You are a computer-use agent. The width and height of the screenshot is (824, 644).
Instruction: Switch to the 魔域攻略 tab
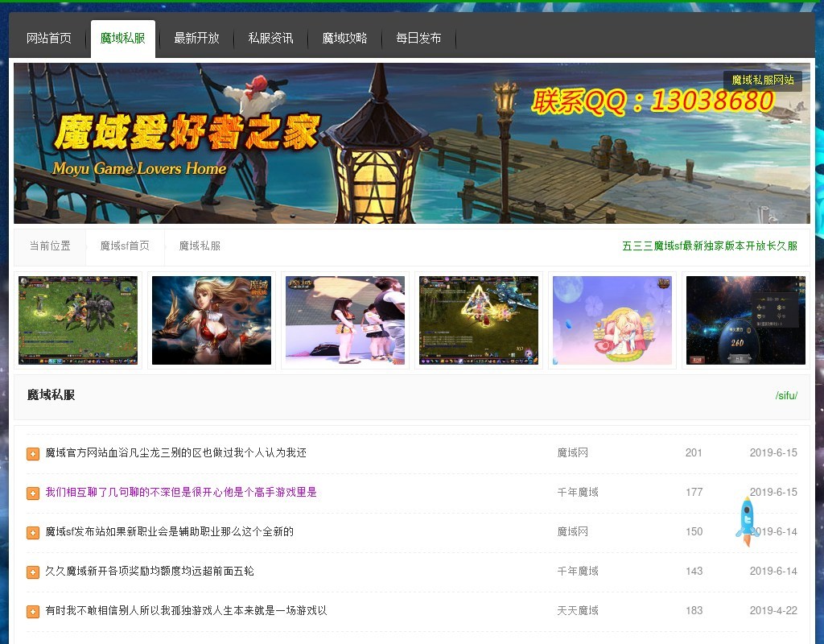click(344, 39)
